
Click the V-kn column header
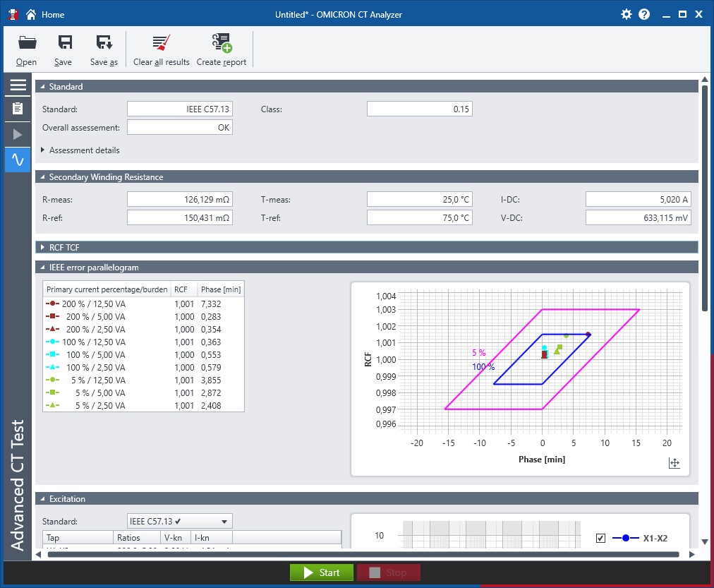[175, 538]
